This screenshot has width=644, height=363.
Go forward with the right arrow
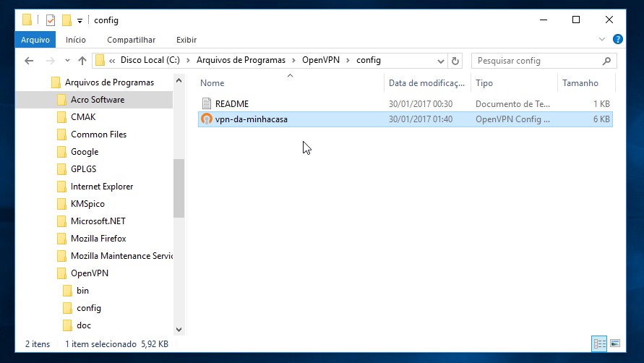pyautogui.click(x=50, y=61)
